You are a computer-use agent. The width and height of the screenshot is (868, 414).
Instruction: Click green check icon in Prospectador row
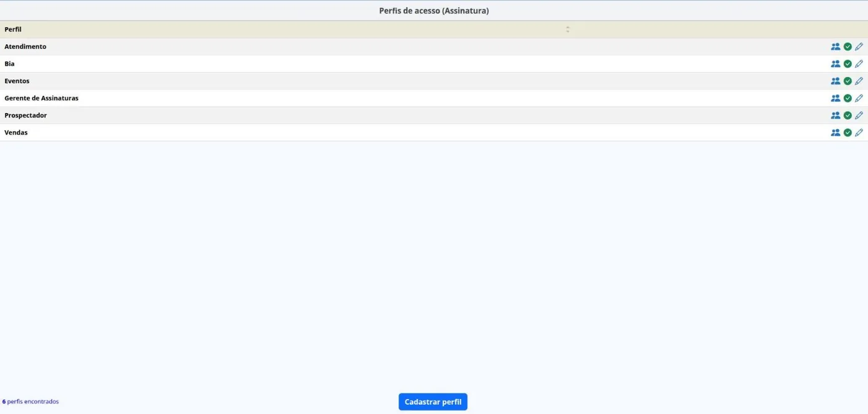[848, 115]
